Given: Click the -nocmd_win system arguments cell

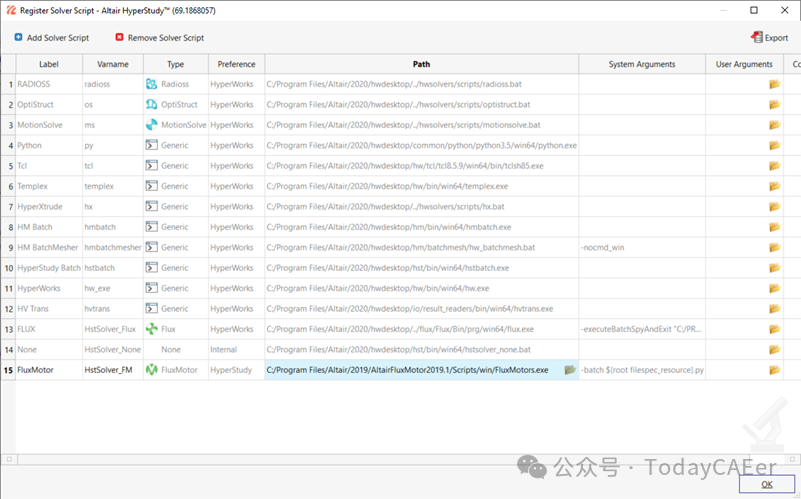Looking at the screenshot, I should pyautogui.click(x=642, y=247).
